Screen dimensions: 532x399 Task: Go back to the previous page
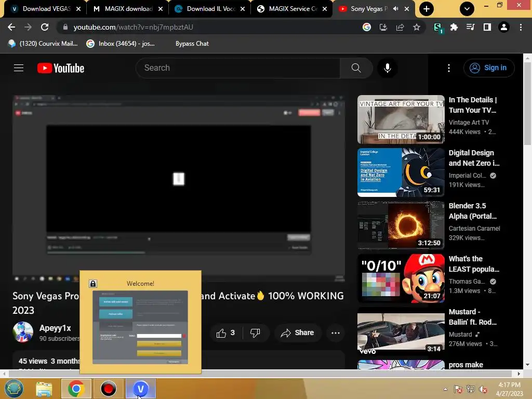click(11, 27)
